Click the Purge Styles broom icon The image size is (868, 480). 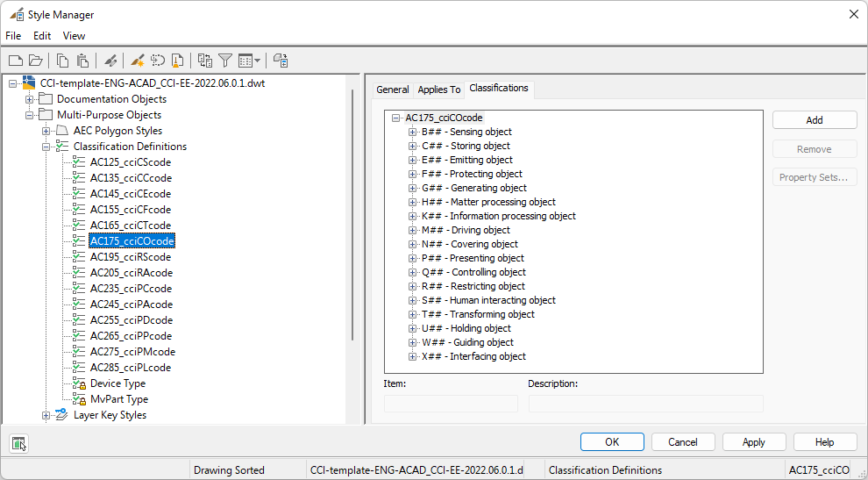[x=177, y=61]
